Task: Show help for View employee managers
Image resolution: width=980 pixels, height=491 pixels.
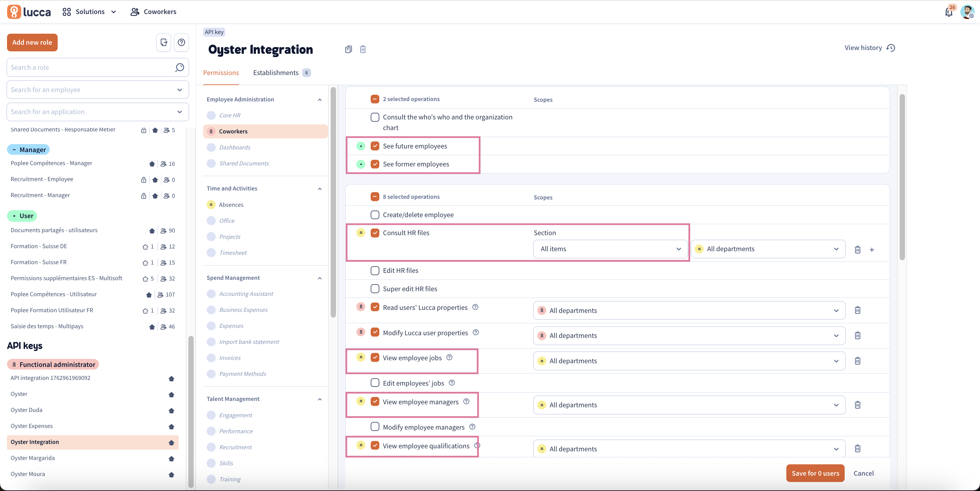Action: (466, 402)
